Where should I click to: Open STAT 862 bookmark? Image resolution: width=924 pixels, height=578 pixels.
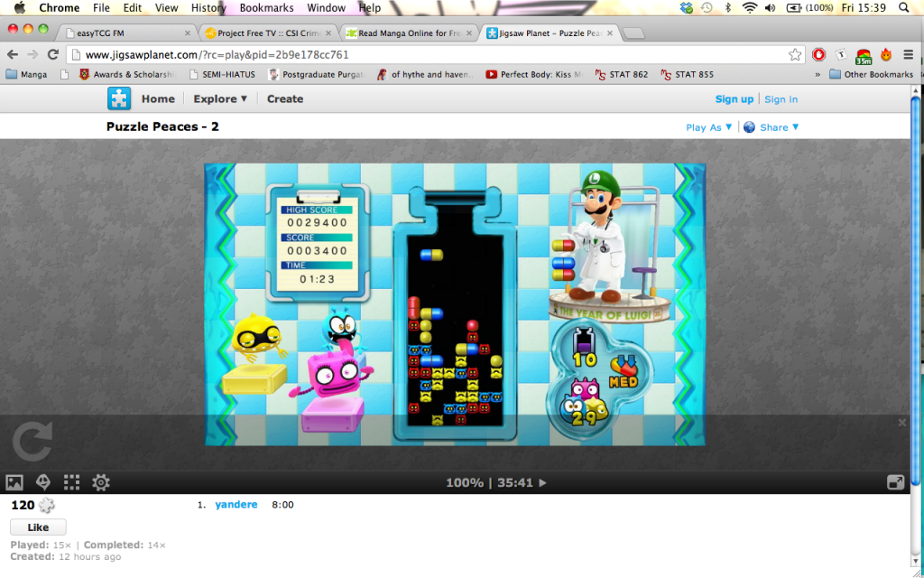(622, 74)
